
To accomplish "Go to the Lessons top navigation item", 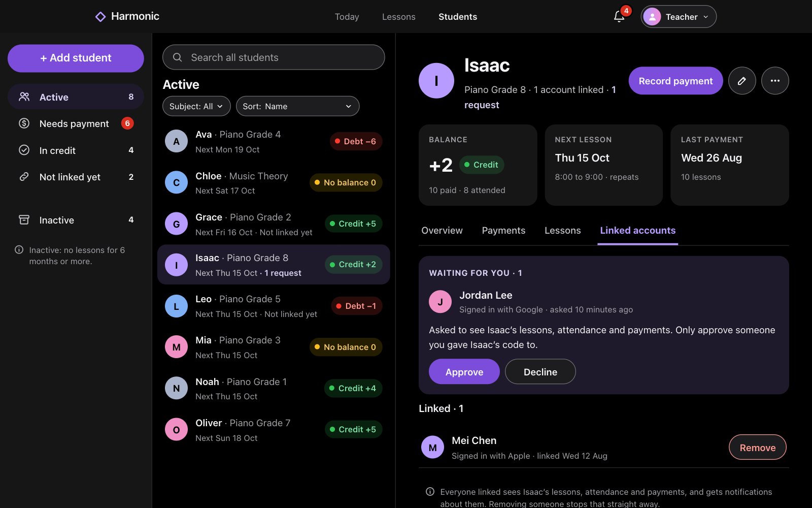I will point(399,17).
